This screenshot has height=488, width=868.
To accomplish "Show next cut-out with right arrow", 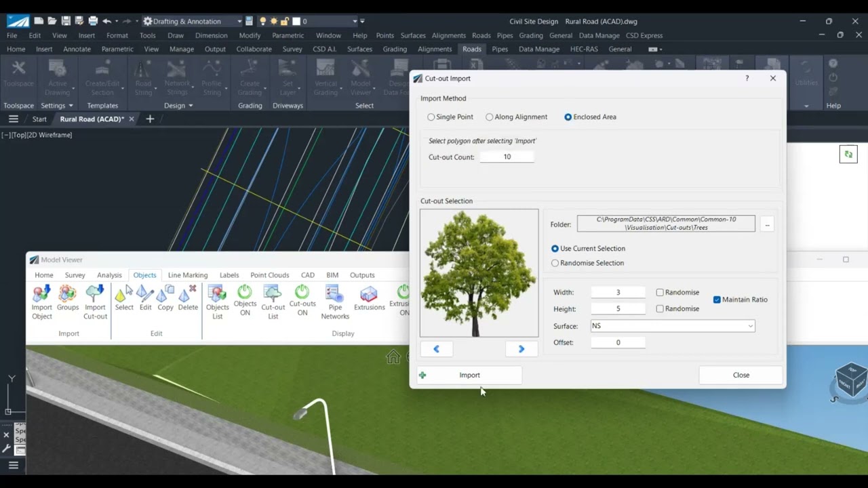I will (x=521, y=349).
